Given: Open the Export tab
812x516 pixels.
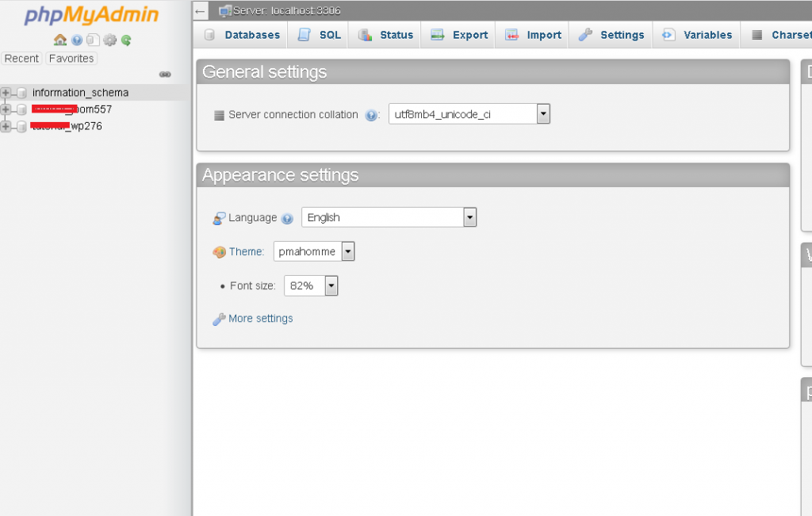Looking at the screenshot, I should 458,35.
